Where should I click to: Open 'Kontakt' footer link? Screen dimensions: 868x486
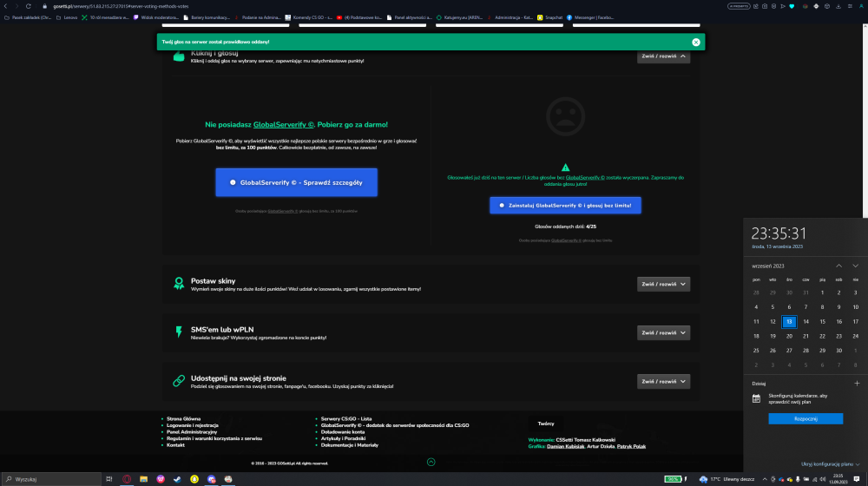[175, 445]
